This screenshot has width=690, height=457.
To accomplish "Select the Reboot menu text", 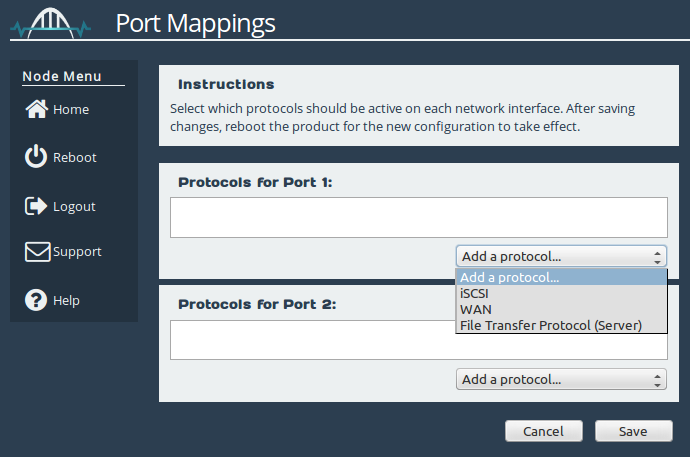I will 74,157.
